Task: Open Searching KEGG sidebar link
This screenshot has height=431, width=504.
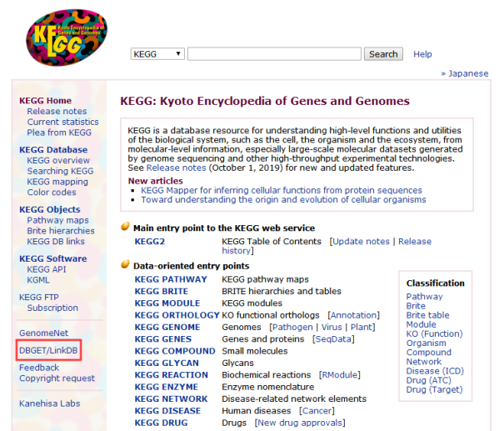Action: [60, 171]
